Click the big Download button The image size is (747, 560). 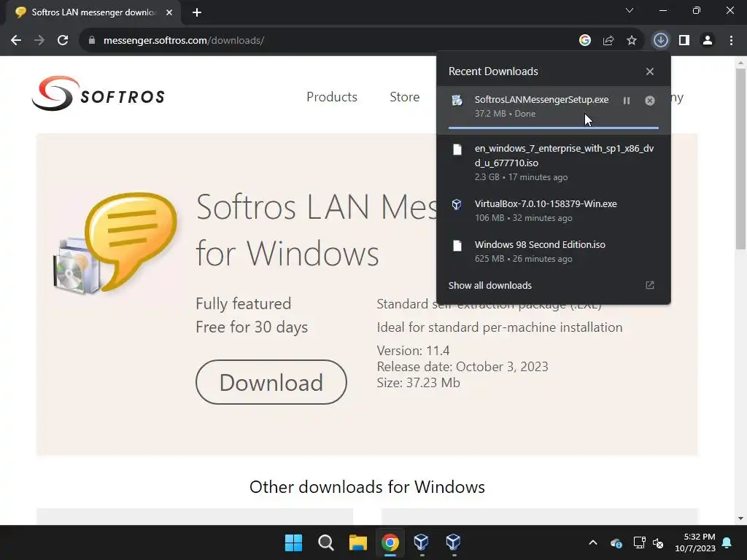point(271,382)
